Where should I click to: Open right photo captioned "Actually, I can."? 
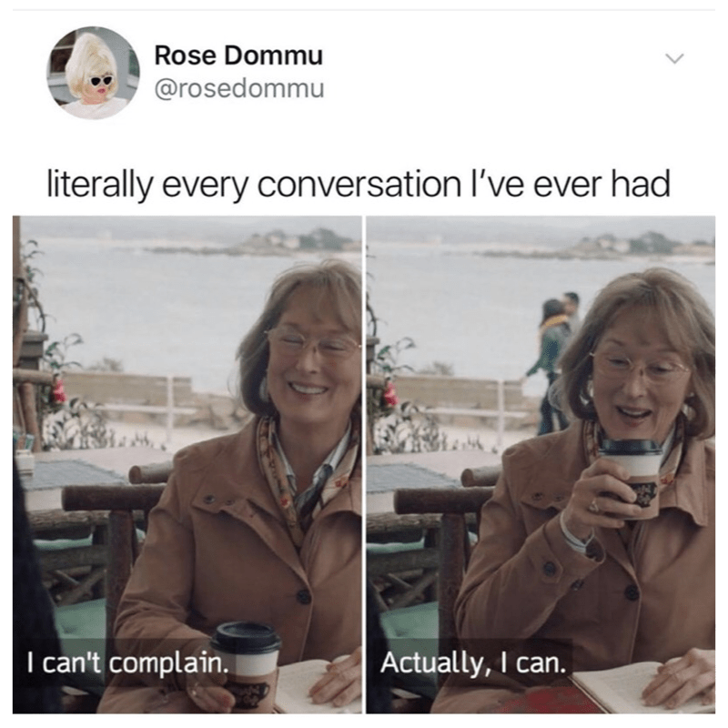tap(541, 464)
